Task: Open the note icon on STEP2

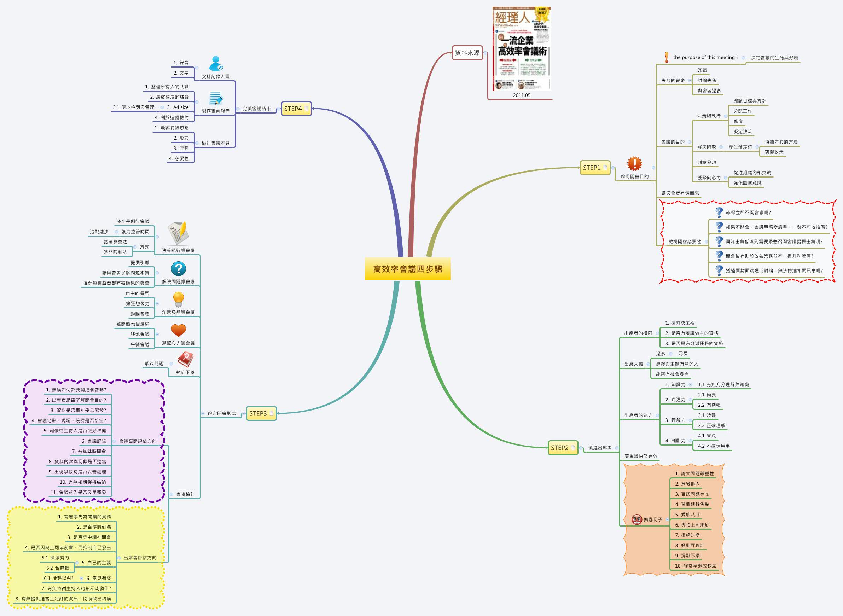Action: 573,447
